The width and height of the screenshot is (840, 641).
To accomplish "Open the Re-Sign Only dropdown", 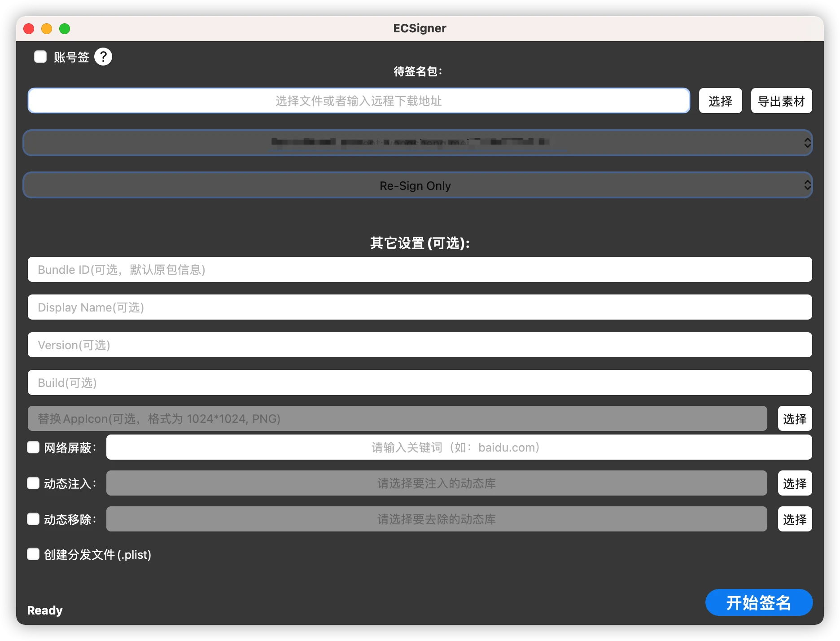I will point(418,185).
